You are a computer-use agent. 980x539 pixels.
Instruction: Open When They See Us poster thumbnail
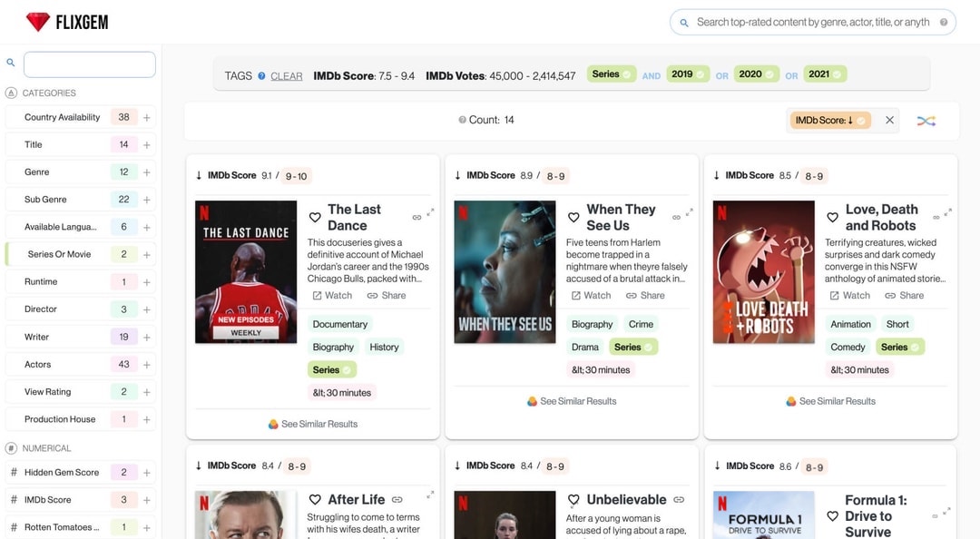pyautogui.click(x=505, y=272)
